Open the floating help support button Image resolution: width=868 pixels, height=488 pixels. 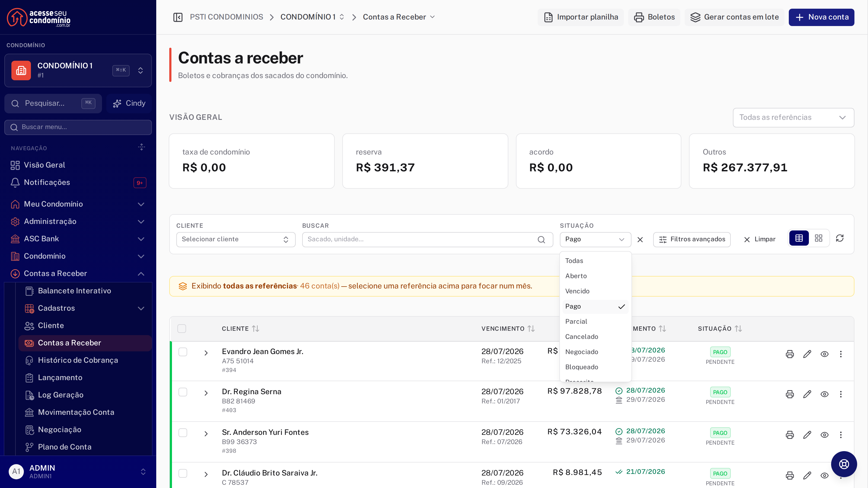click(x=844, y=464)
